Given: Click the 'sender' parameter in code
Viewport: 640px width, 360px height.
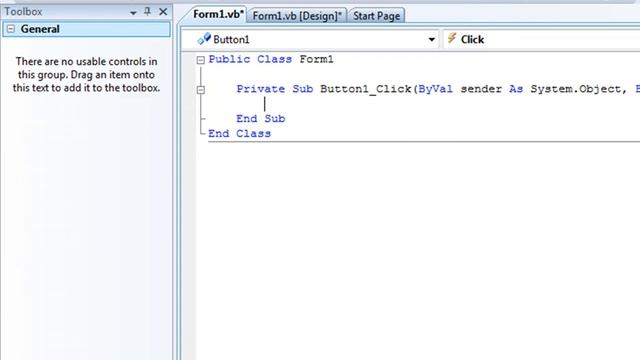Looking at the screenshot, I should [x=481, y=89].
